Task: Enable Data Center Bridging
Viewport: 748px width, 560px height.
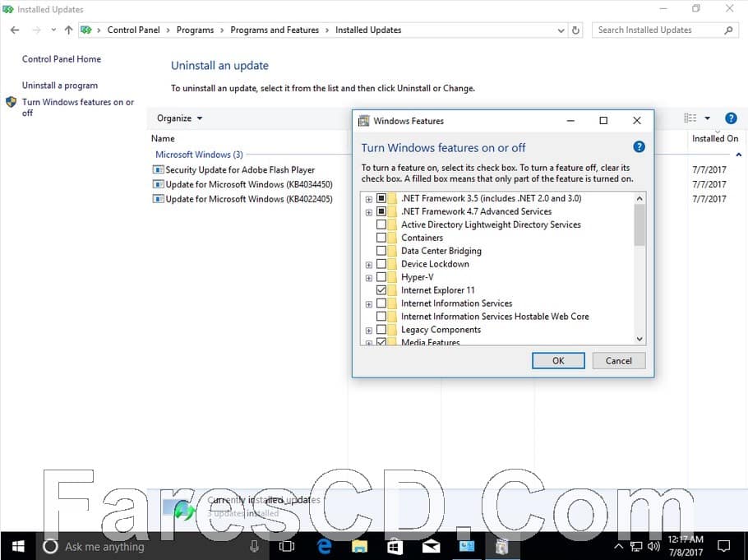Action: click(x=381, y=250)
